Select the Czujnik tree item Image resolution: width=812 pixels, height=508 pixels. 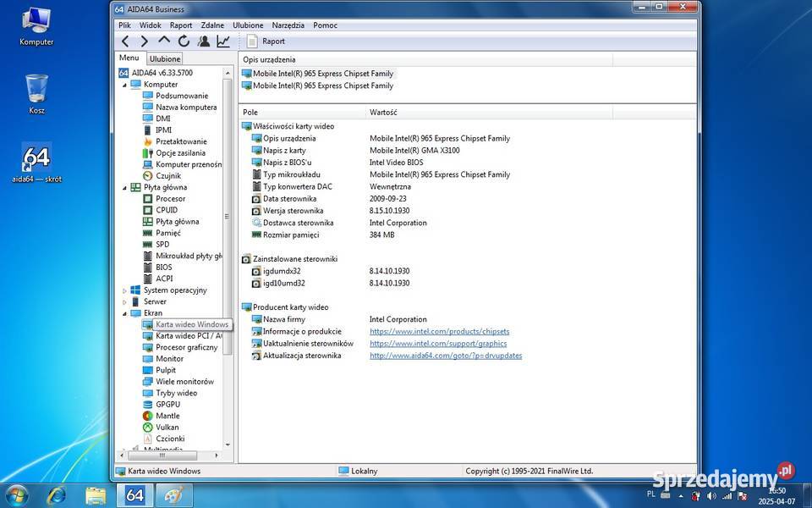click(x=169, y=175)
